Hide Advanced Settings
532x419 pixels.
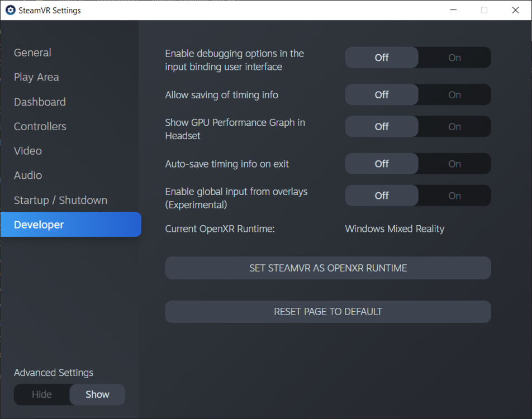click(42, 394)
